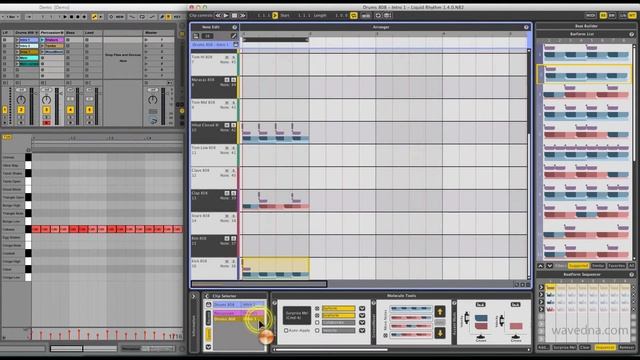Click Surprise Me button under BeatForm Sequencer

[x=564, y=347]
